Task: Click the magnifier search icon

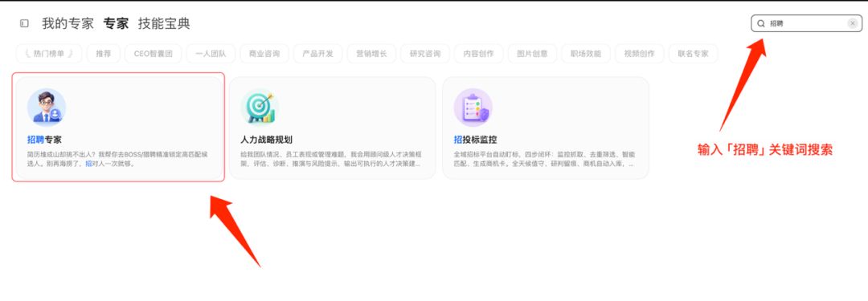Action: point(761,23)
